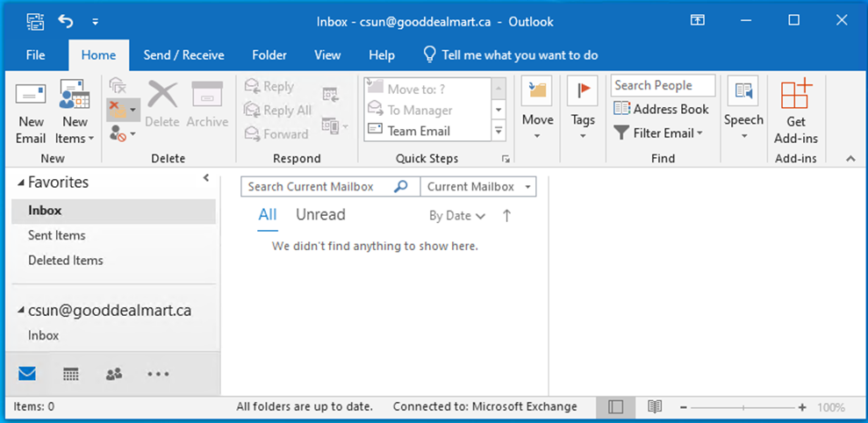Open the Quick Steps dialog launcher
The height and width of the screenshot is (423, 868).
[x=505, y=159]
